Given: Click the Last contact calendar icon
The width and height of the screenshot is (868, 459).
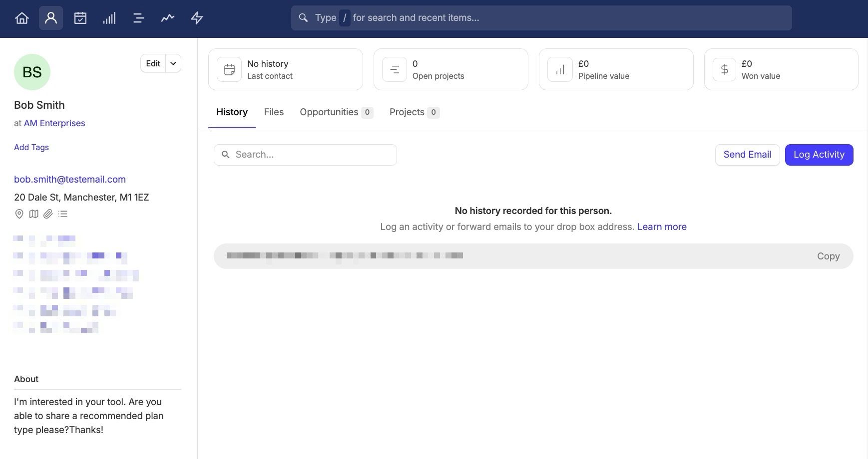Looking at the screenshot, I should [229, 69].
